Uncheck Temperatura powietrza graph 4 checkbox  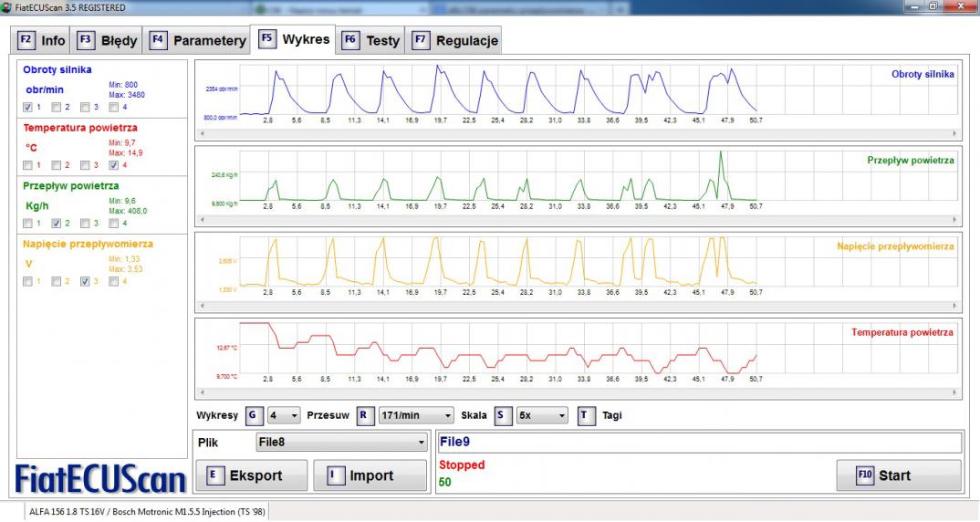pos(113,165)
